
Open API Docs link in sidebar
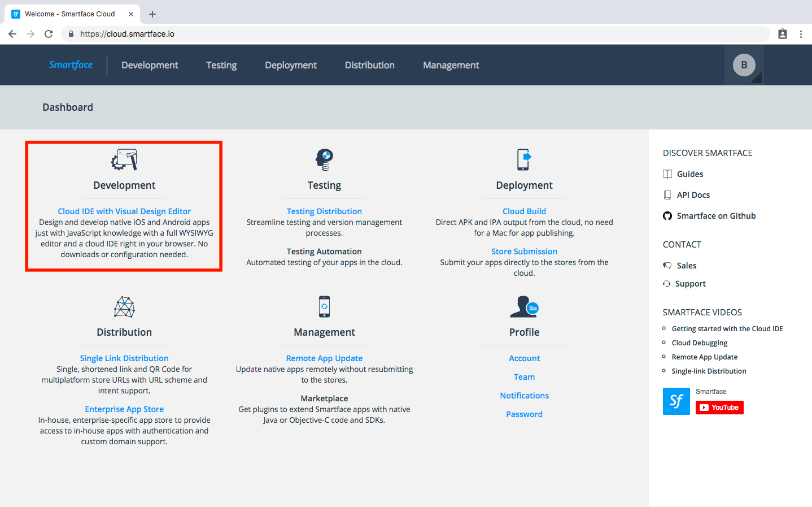pyautogui.click(x=693, y=195)
